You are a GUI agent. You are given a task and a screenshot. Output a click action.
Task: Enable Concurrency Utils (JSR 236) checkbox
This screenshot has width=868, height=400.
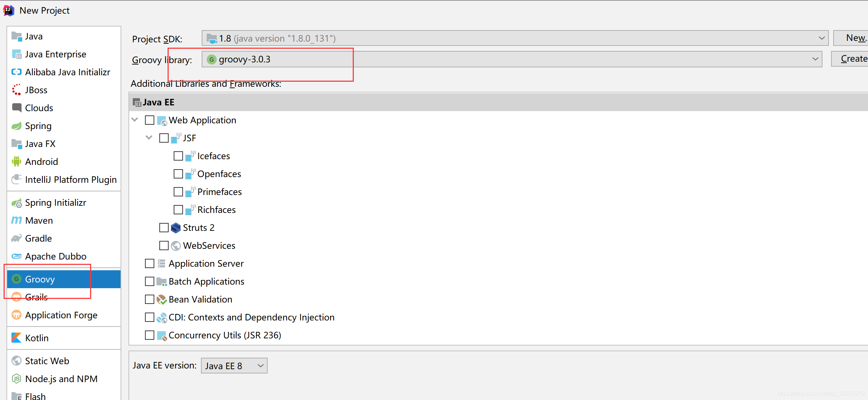150,335
